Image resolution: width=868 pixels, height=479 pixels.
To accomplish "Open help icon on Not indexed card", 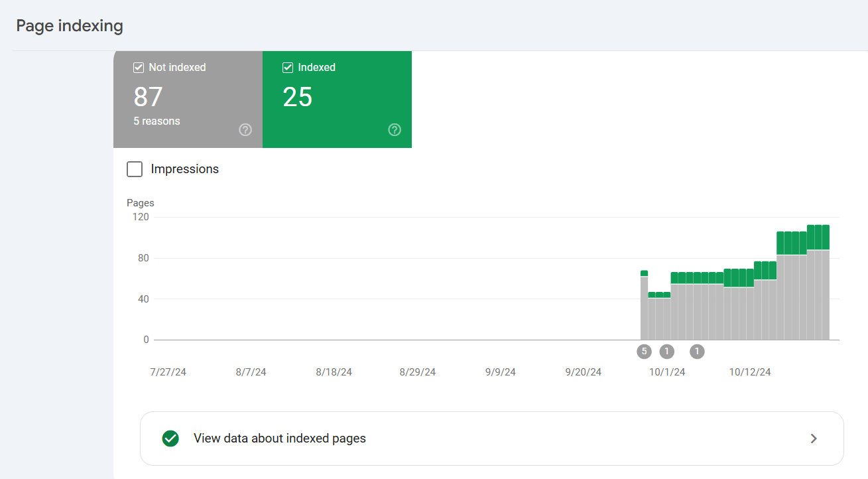I will coord(245,130).
